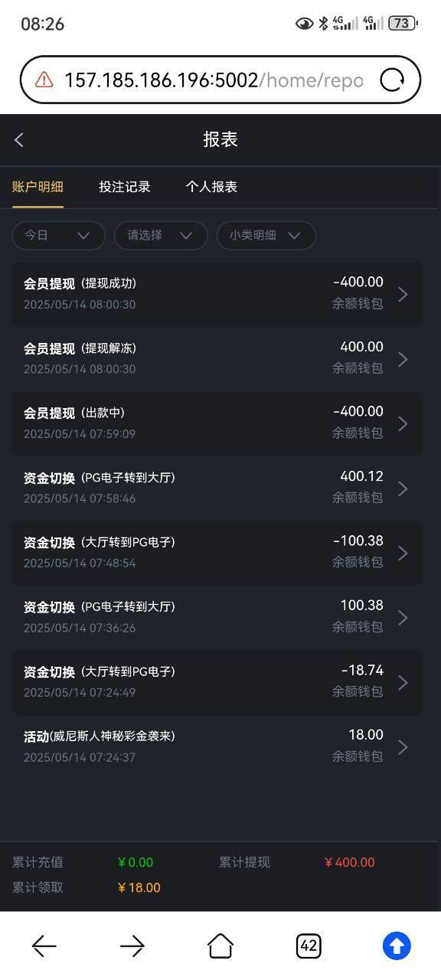Select the 账户明细 tab
The height and width of the screenshot is (980, 441).
pos(38,187)
